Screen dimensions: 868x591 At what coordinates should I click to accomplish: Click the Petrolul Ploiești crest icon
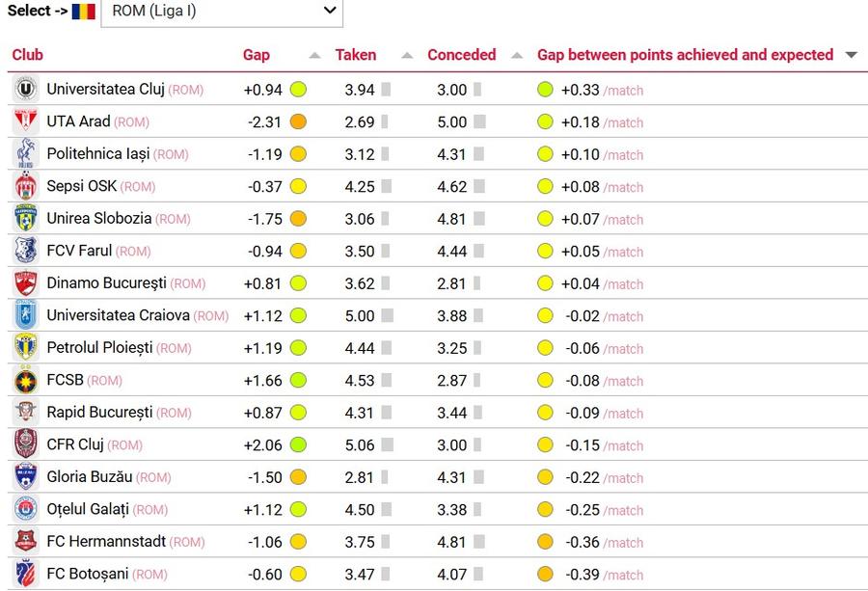pos(25,347)
